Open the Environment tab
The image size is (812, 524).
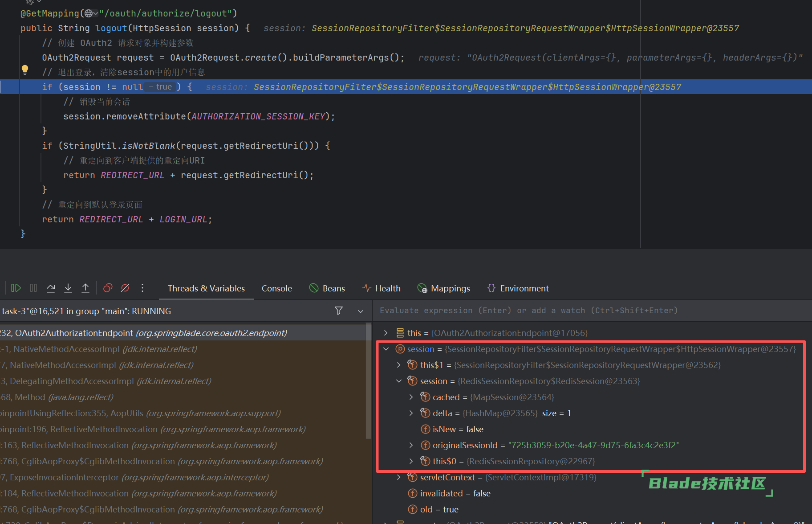[518, 288]
